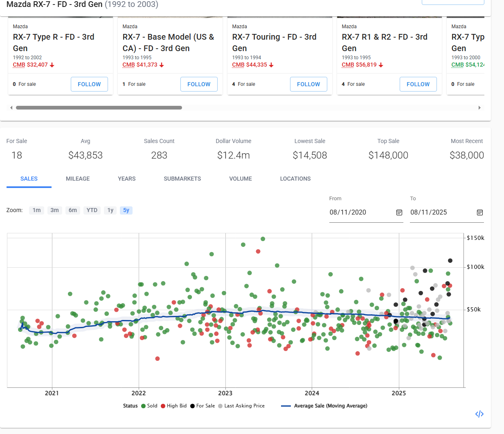Toggle Last Asking Price legend item
This screenshot has width=504, height=434.
tap(241, 406)
